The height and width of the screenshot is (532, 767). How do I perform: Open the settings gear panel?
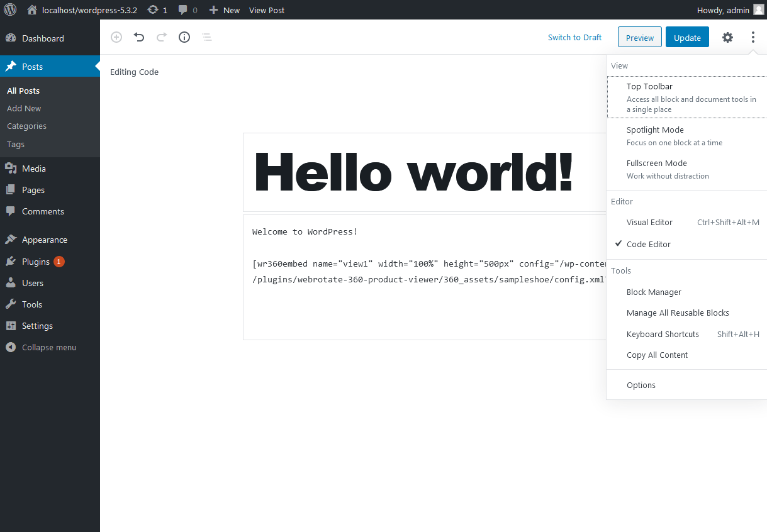(727, 37)
